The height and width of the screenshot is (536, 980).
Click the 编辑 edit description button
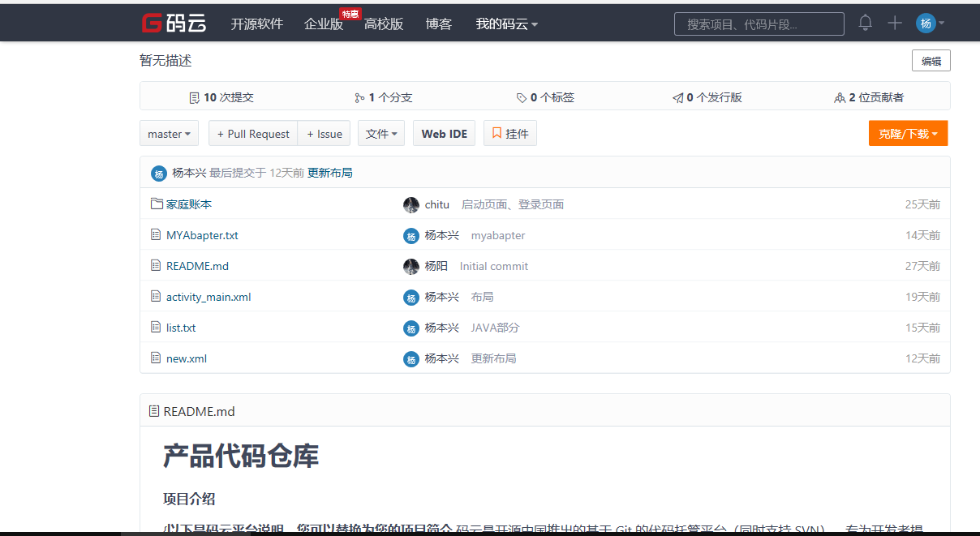coord(931,61)
